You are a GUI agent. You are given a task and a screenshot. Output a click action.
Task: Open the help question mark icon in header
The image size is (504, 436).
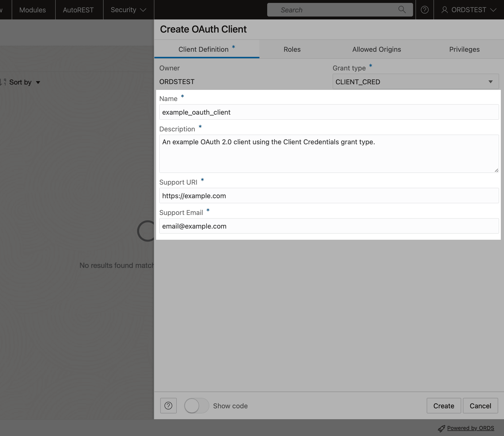(425, 10)
